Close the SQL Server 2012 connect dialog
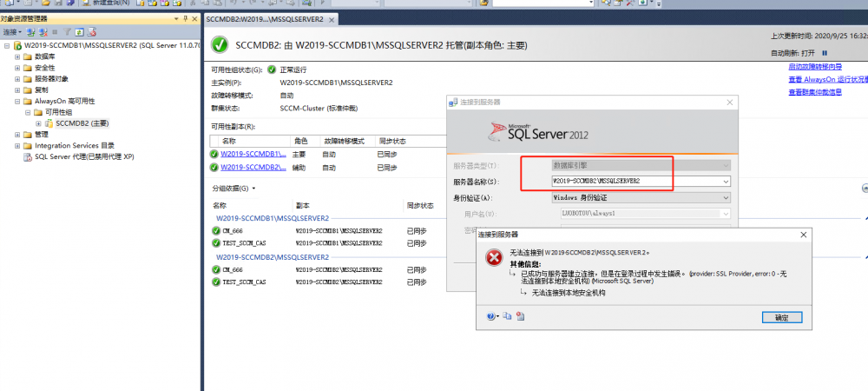This screenshot has width=868, height=391. tap(730, 103)
